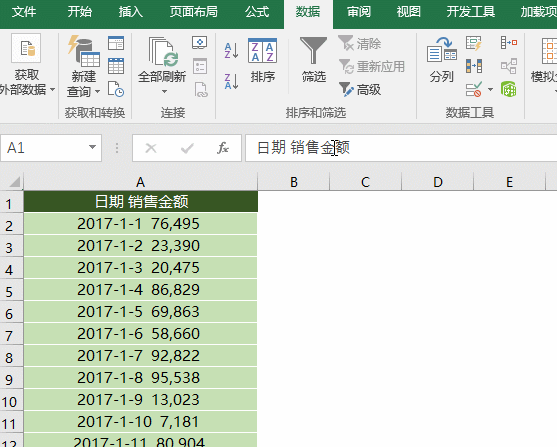Select column C header
Image resolution: width=557 pixels, height=447 pixels.
click(366, 182)
